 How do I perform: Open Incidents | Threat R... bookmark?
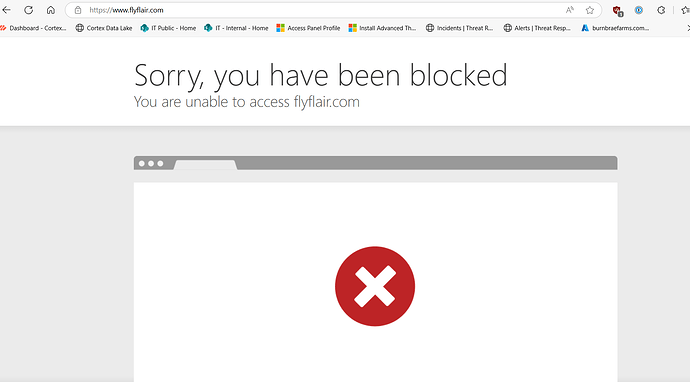(459, 28)
